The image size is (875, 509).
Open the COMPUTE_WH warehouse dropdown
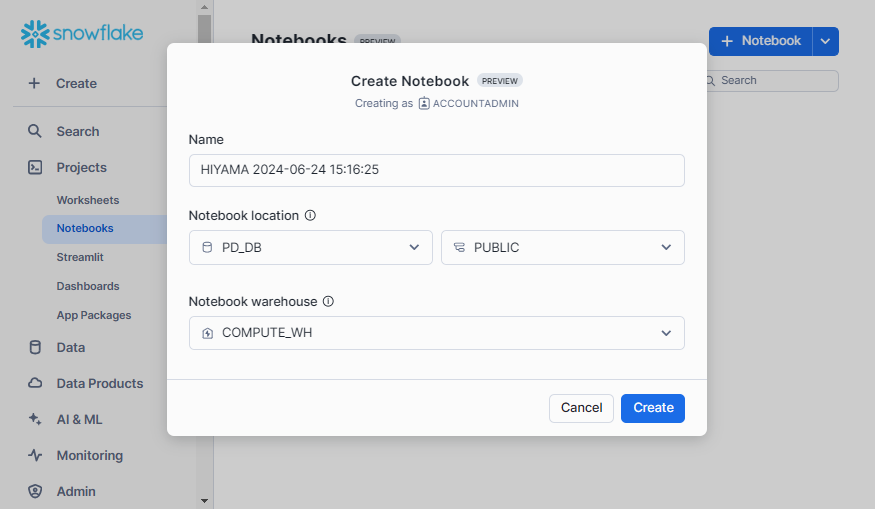click(x=436, y=333)
